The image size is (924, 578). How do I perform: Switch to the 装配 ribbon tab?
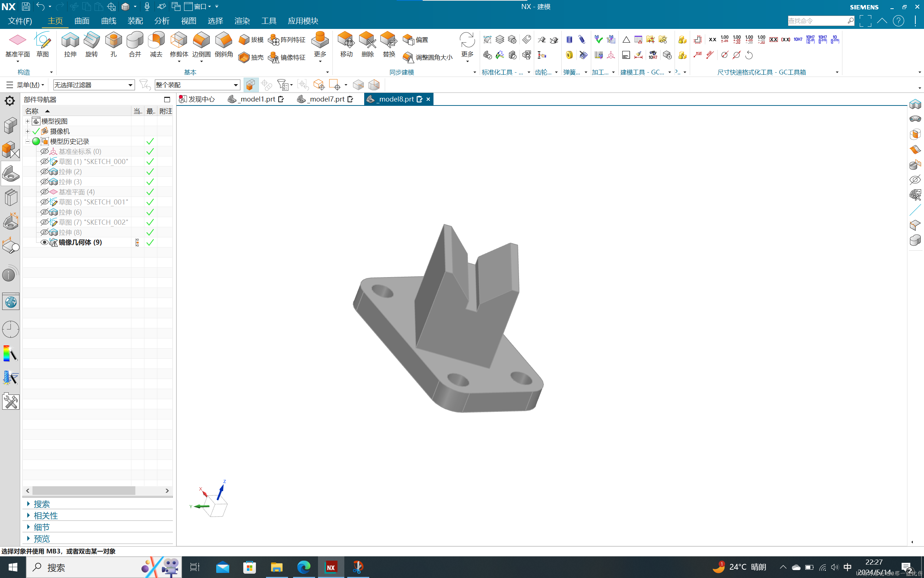(x=135, y=21)
